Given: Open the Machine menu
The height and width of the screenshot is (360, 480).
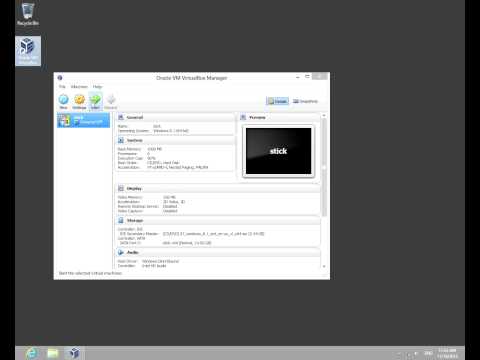Looking at the screenshot, I should (79, 87).
